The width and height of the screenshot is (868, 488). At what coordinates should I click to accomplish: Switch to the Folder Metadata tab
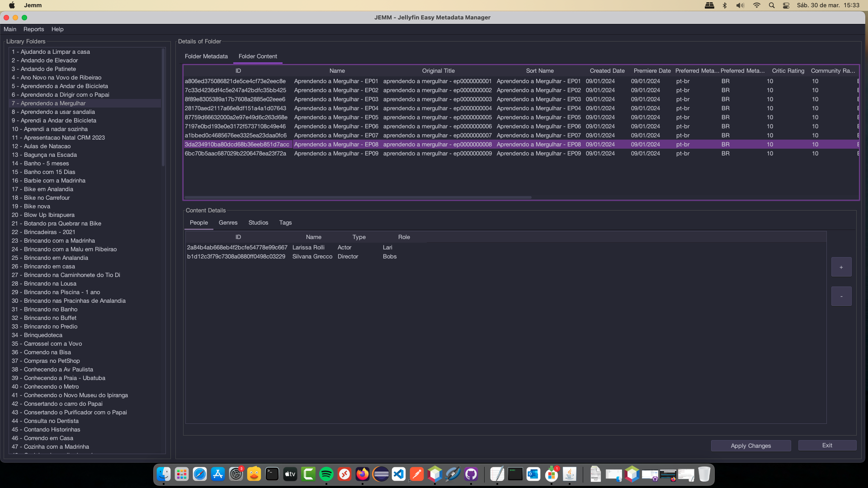206,56
